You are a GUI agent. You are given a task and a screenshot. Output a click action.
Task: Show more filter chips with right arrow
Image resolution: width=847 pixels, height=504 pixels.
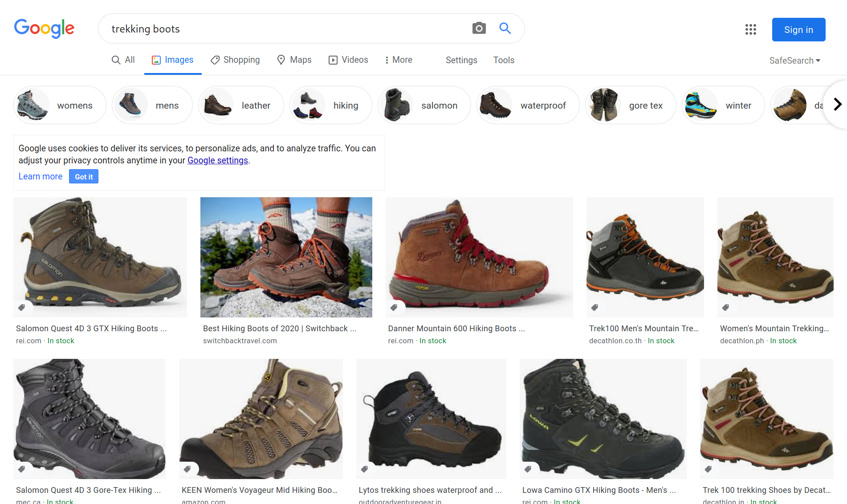coord(837,105)
